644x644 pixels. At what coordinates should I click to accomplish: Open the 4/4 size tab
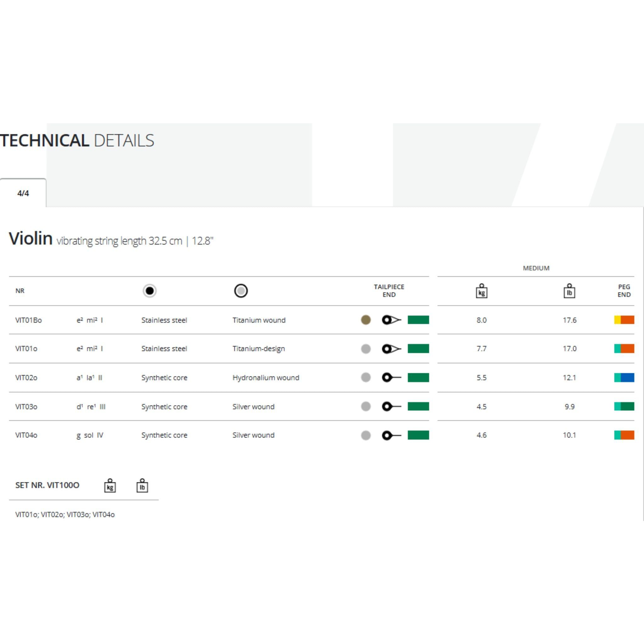(x=23, y=193)
